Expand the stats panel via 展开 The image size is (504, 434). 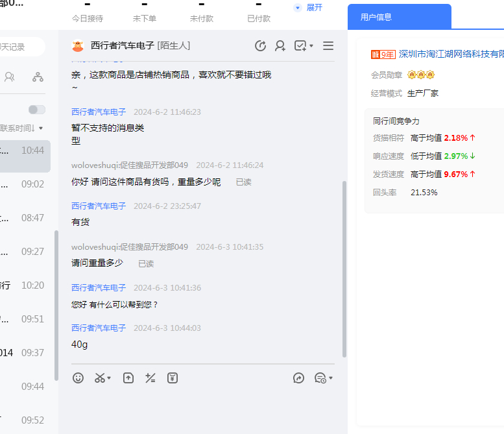coord(309,7)
